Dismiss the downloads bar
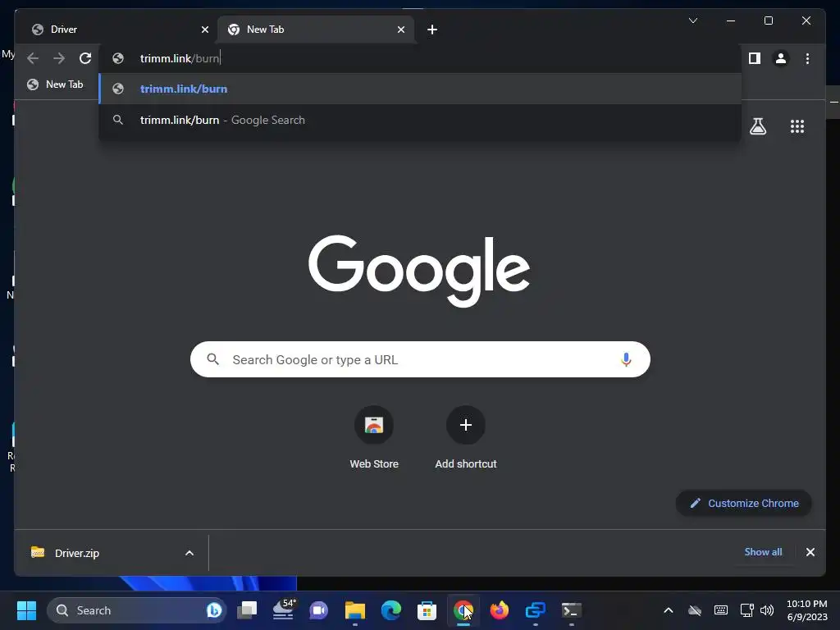The image size is (840, 630). 810,552
